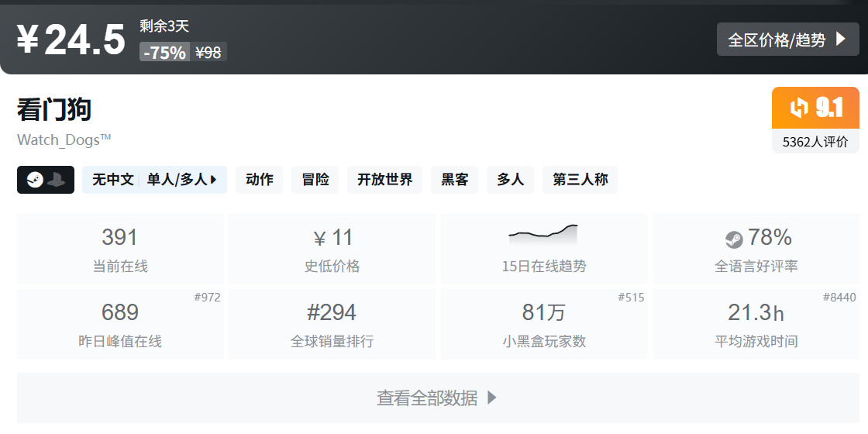The height and width of the screenshot is (434, 868).
Task: Select the 多人 tag
Action: pyautogui.click(x=511, y=180)
